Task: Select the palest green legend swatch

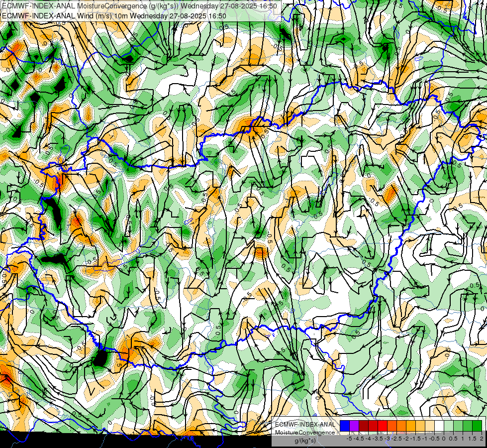Action: click(x=449, y=426)
